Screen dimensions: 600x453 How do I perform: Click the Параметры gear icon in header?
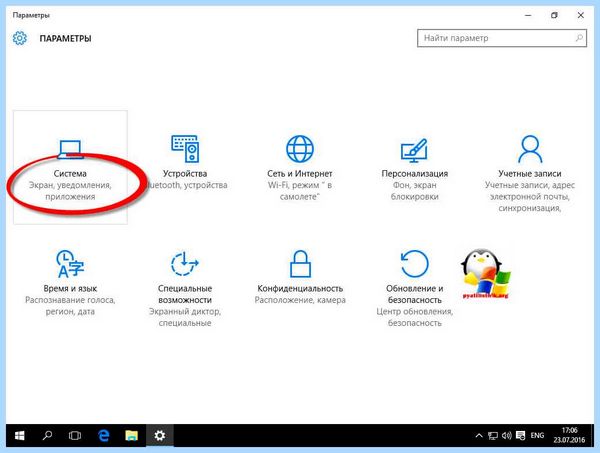[x=20, y=38]
